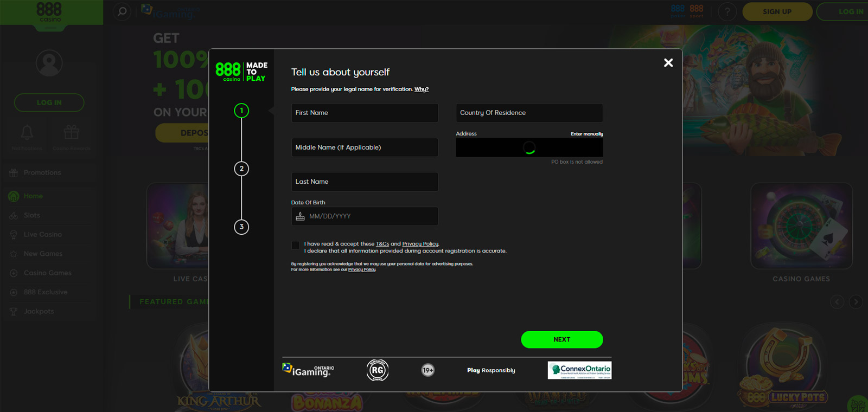Image resolution: width=868 pixels, height=412 pixels.
Task: Click the Why? verification link
Action: click(x=422, y=89)
